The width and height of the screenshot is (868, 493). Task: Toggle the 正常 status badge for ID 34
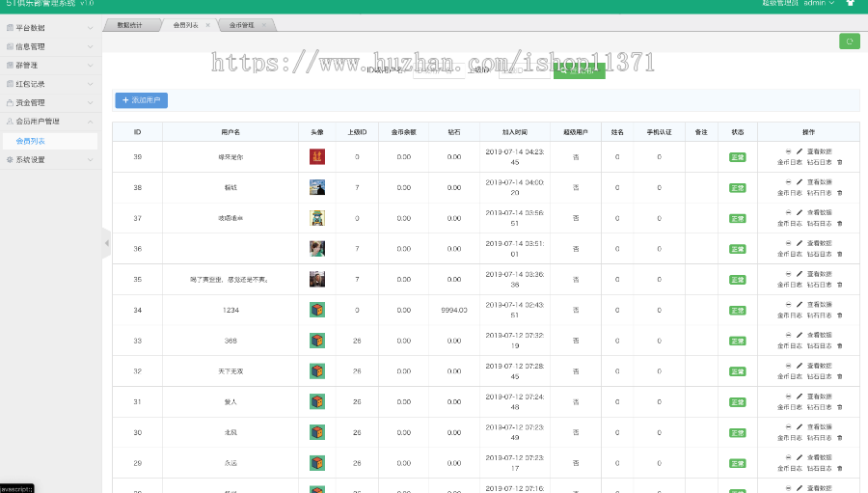[738, 311]
